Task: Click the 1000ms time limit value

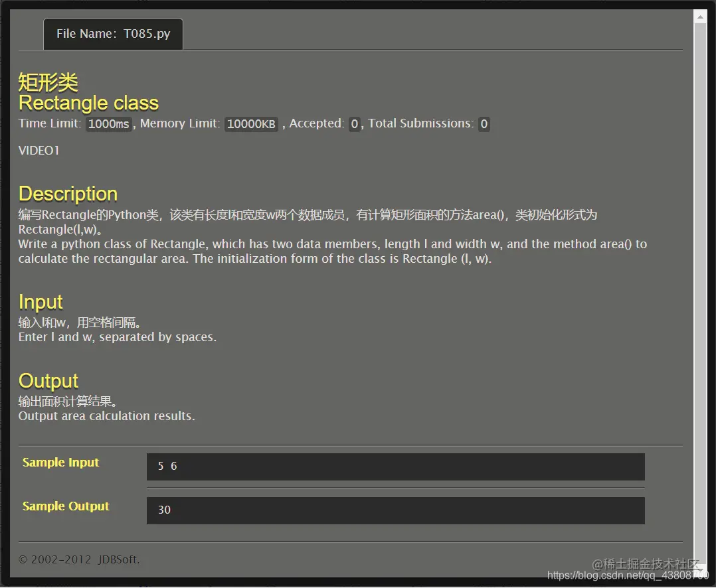Action: pyautogui.click(x=109, y=124)
